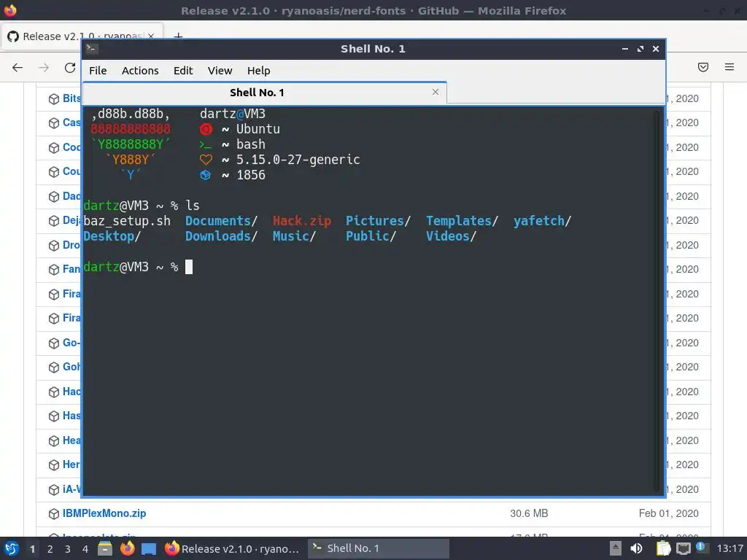Switch to workspace 4
The height and width of the screenshot is (560, 747).
point(85,549)
